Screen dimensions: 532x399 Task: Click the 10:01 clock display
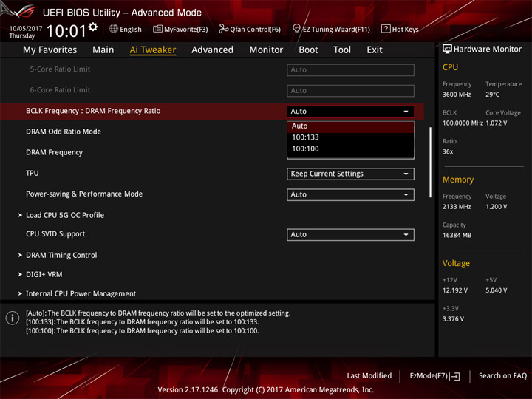coord(66,31)
